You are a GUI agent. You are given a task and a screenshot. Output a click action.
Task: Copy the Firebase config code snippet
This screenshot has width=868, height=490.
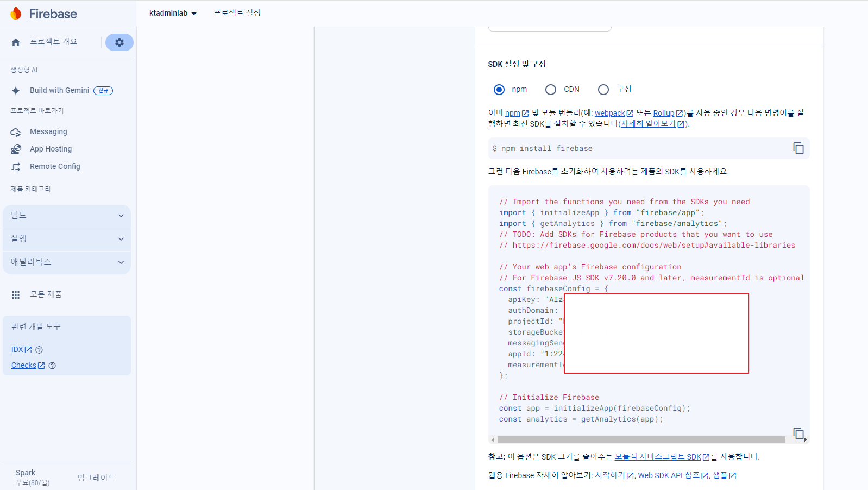(x=799, y=434)
